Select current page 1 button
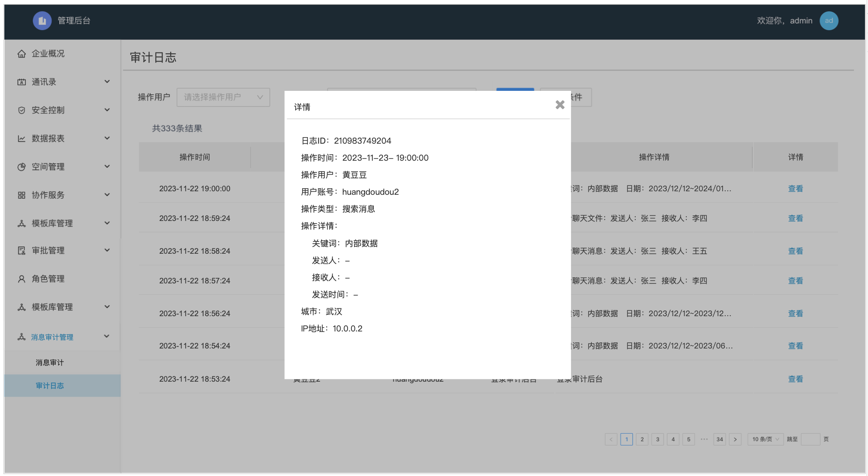 point(627,439)
